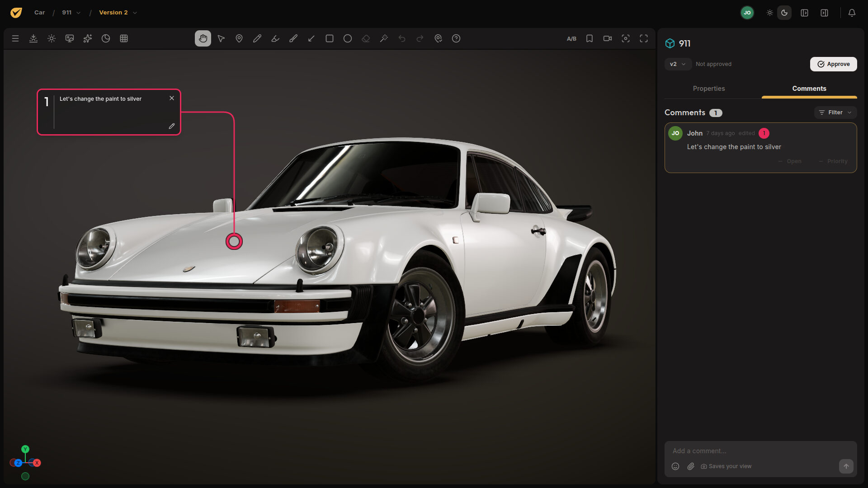Switch to dark theme moon icon
This screenshot has height=488, width=868.
pyautogui.click(x=784, y=13)
